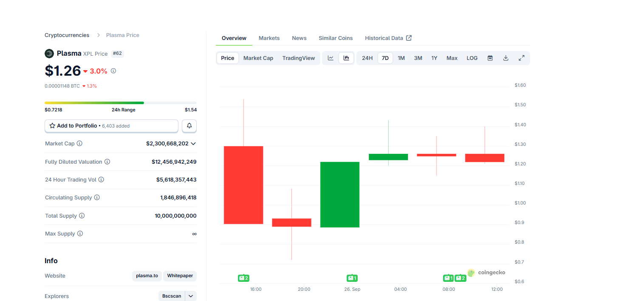Image resolution: width=644 pixels, height=301 pixels.
Task: Click the download chart data icon
Action: click(x=506, y=58)
